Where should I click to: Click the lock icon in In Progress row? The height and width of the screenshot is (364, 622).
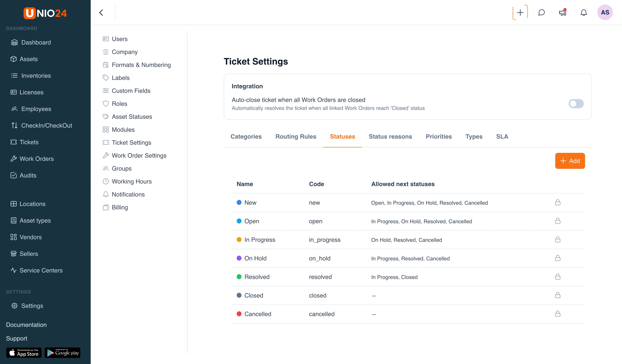[x=558, y=239]
